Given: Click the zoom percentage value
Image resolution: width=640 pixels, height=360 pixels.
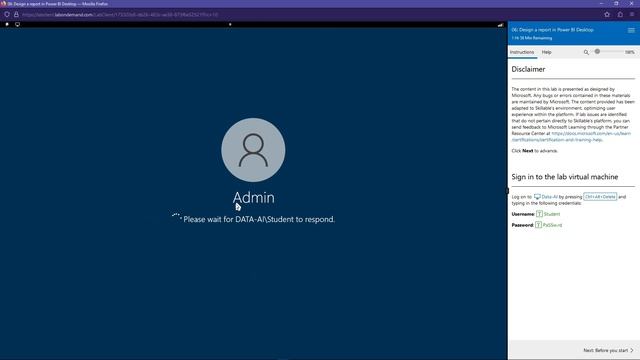Looking at the screenshot, I should (629, 52).
